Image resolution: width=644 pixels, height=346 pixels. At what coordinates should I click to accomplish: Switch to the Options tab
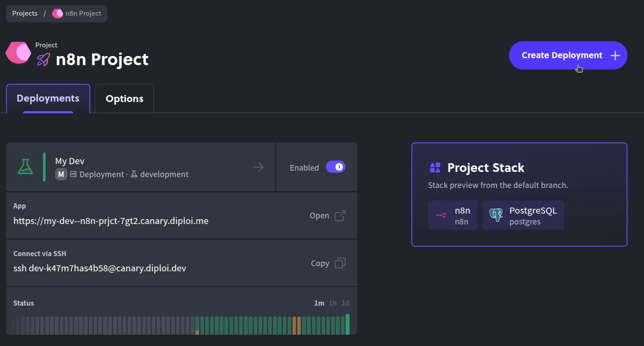(124, 99)
